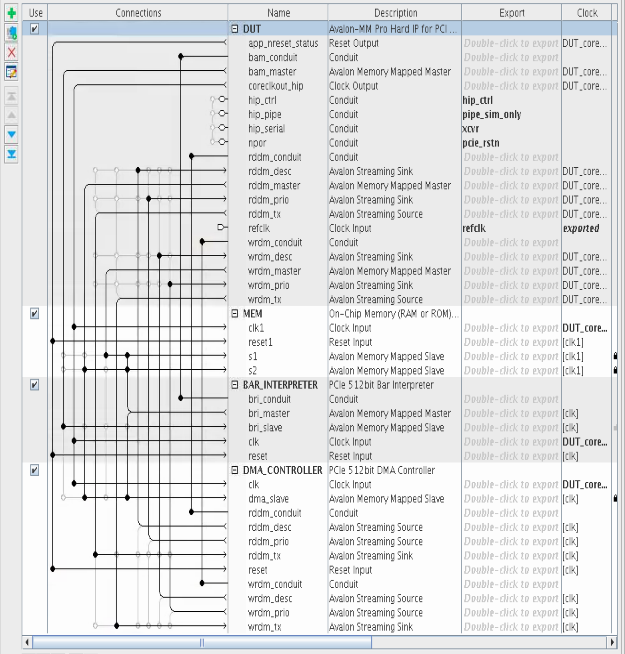Click hip_ctrl export connection circle
Screen dimensions: 625x654
click(222, 99)
